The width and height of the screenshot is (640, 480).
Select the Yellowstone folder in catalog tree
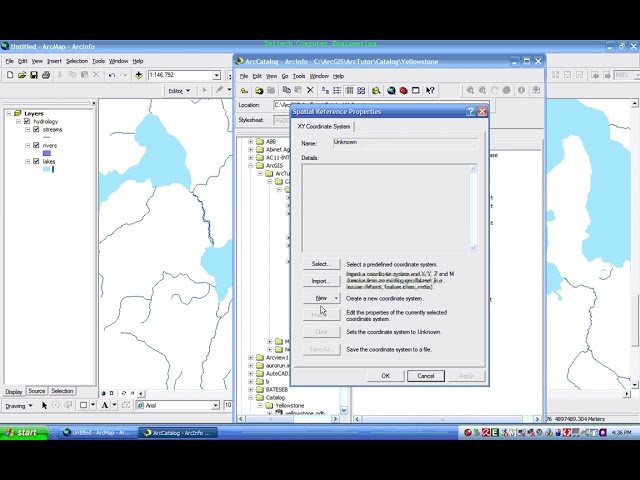pyautogui.click(x=289, y=406)
